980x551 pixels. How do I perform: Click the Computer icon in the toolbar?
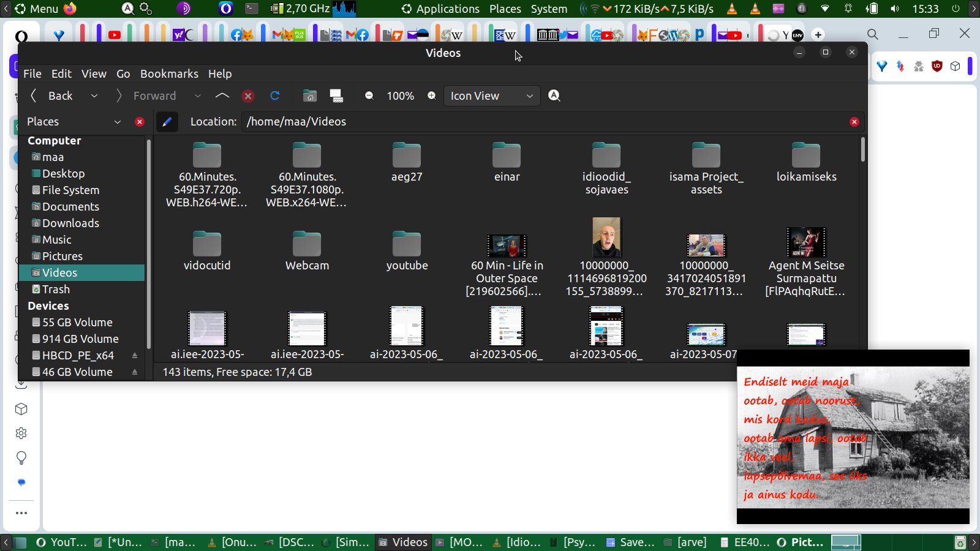point(336,96)
